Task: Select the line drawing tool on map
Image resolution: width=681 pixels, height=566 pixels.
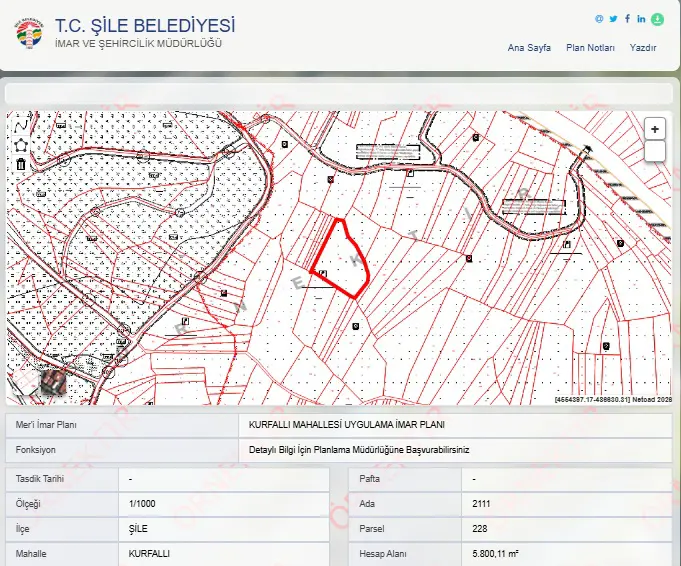Action: [21, 126]
